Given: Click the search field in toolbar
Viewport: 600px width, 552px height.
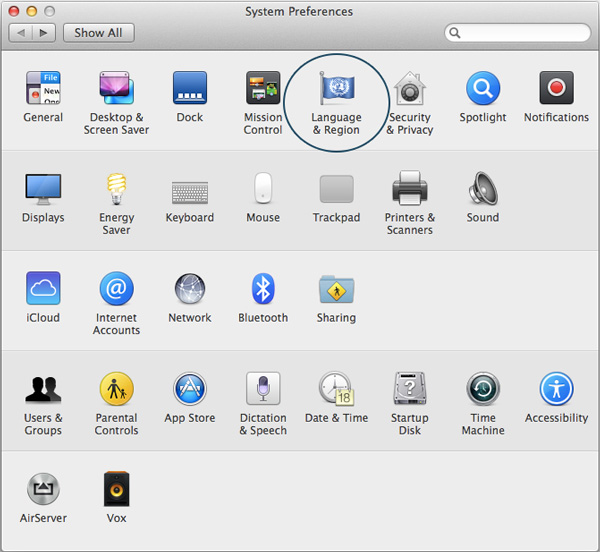Looking at the screenshot, I should pyautogui.click(x=518, y=33).
